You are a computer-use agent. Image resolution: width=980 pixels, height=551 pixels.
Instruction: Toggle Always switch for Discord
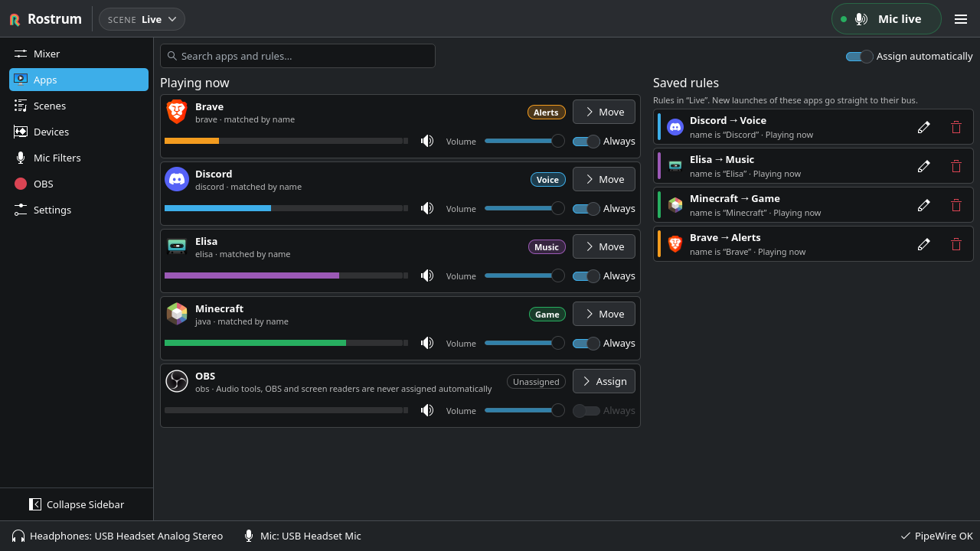[x=586, y=208]
